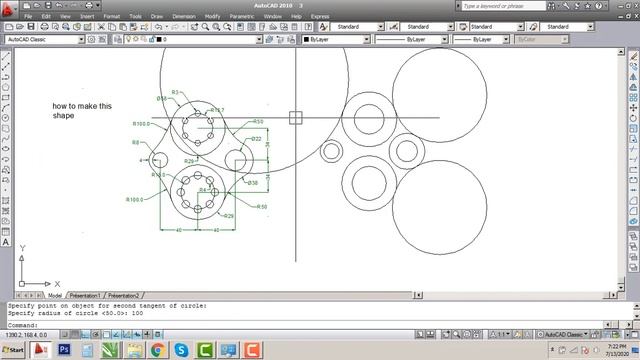Toggle Object Snap Tracking in status bar
Viewport: 640px width, 360px height.
116,335
